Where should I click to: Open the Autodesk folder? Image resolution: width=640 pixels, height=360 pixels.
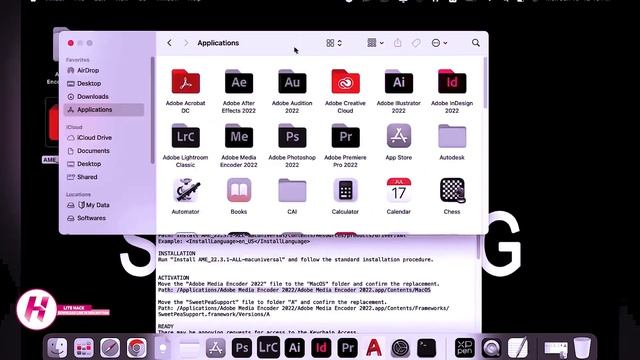click(x=452, y=136)
